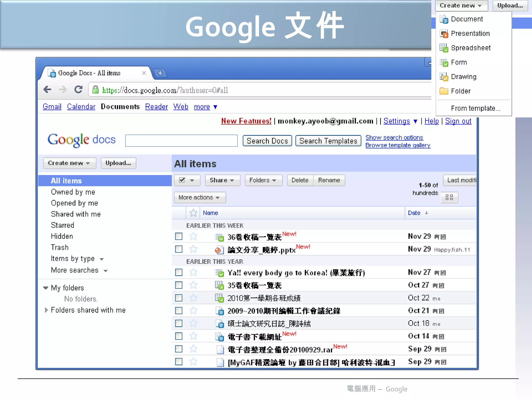This screenshot has height=399, width=532.
Task: Check the box for Ya!! every body go to Korea
Action: click(179, 272)
